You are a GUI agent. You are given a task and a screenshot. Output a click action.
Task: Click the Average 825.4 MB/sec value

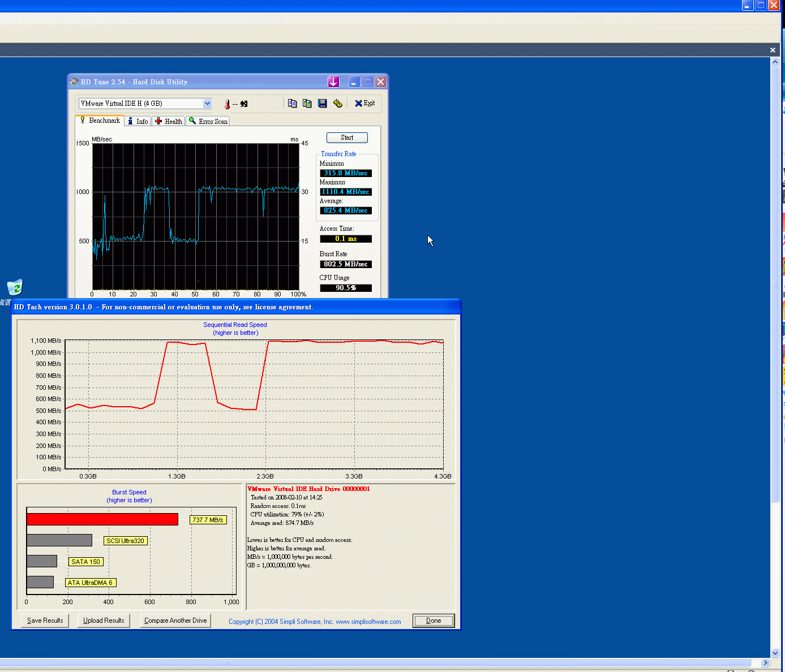coord(346,210)
